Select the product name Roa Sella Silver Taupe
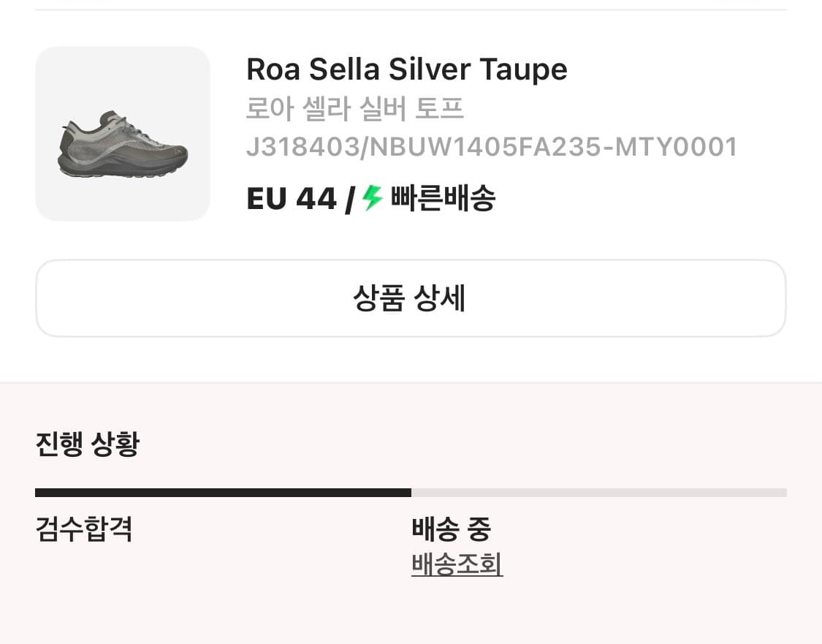This screenshot has width=822, height=644. [406, 69]
